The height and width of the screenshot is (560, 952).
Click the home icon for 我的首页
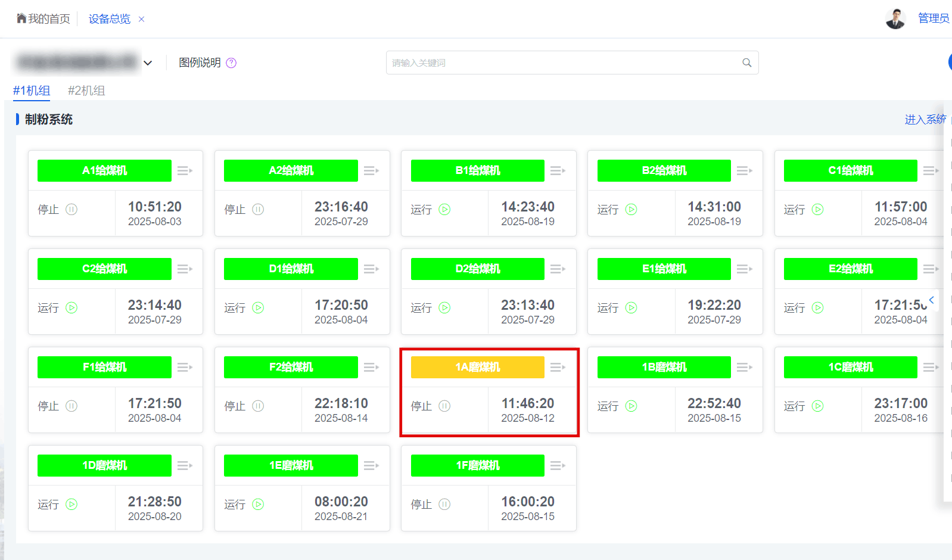tap(21, 18)
